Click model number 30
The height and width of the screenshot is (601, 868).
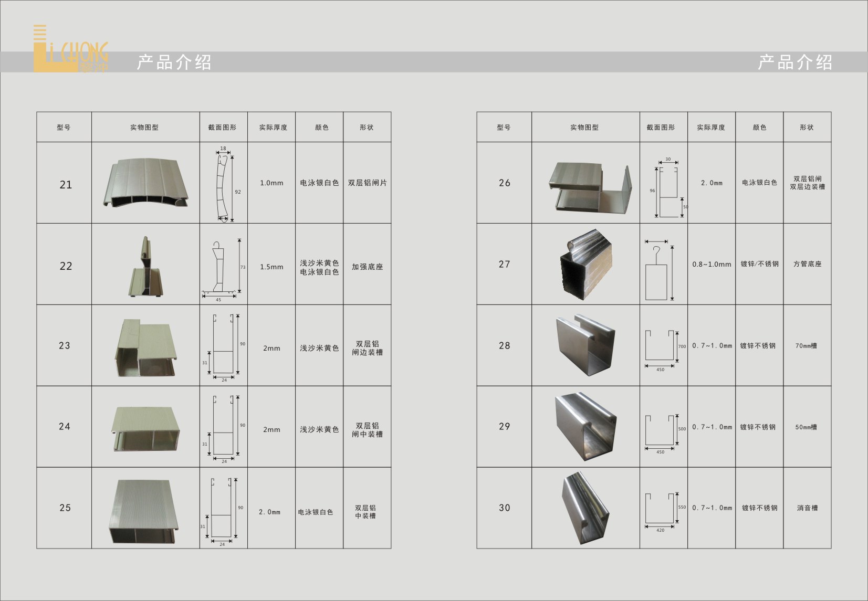click(x=505, y=508)
